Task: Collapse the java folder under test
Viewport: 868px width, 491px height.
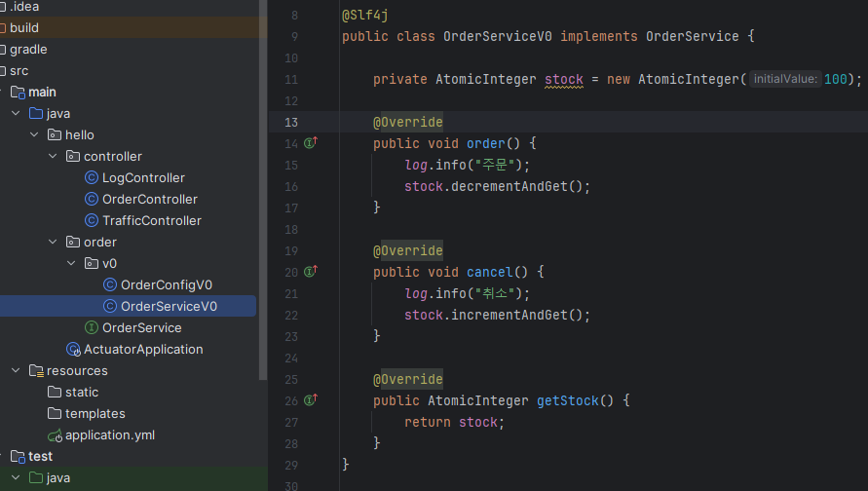Action: pyautogui.click(x=16, y=477)
